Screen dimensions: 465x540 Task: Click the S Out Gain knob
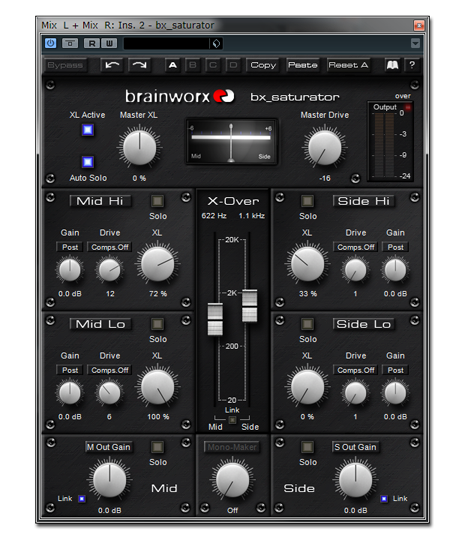point(355,480)
